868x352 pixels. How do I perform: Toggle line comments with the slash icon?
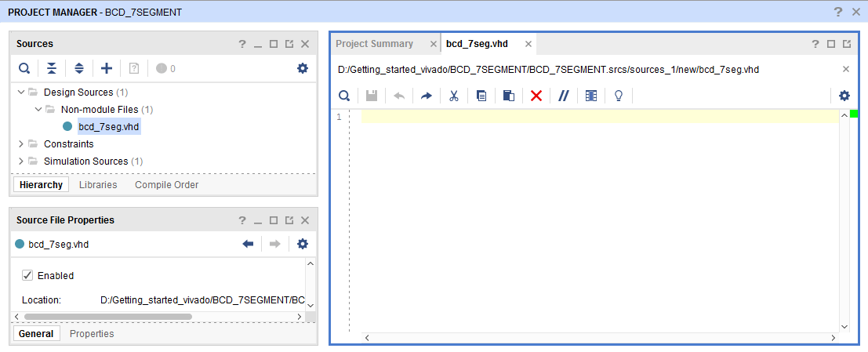click(563, 96)
